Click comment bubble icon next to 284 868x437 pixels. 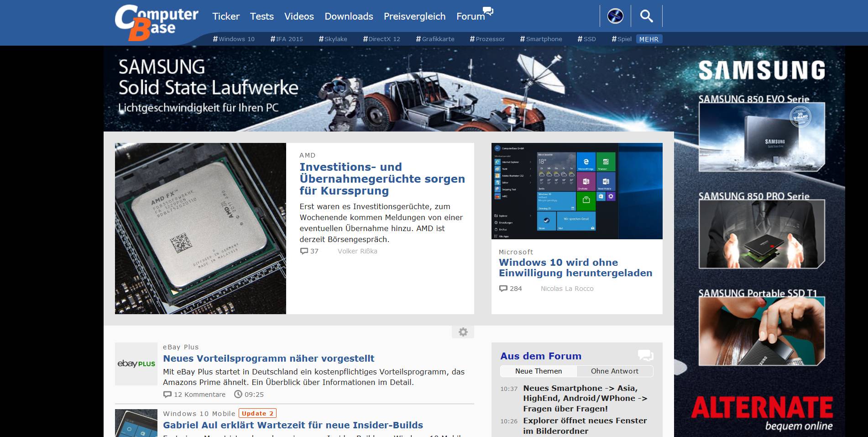click(x=503, y=289)
